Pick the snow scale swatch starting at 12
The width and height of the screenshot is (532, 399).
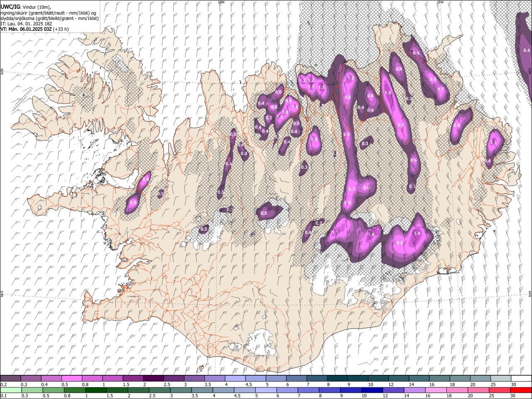pyautogui.click(x=398, y=379)
